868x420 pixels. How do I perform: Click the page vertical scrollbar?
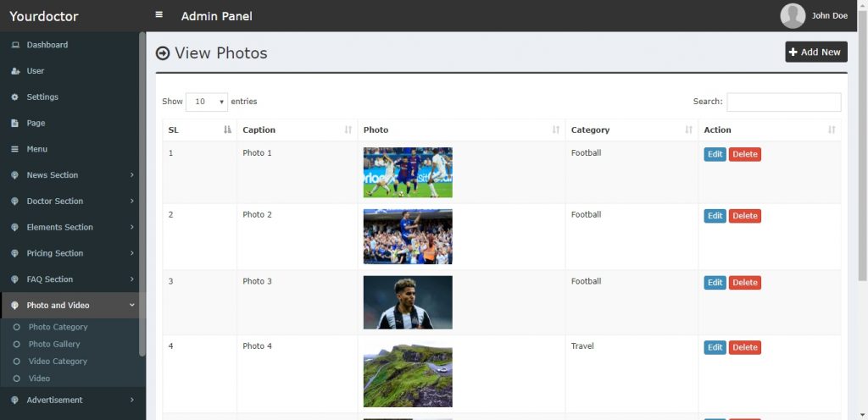pyautogui.click(x=862, y=210)
